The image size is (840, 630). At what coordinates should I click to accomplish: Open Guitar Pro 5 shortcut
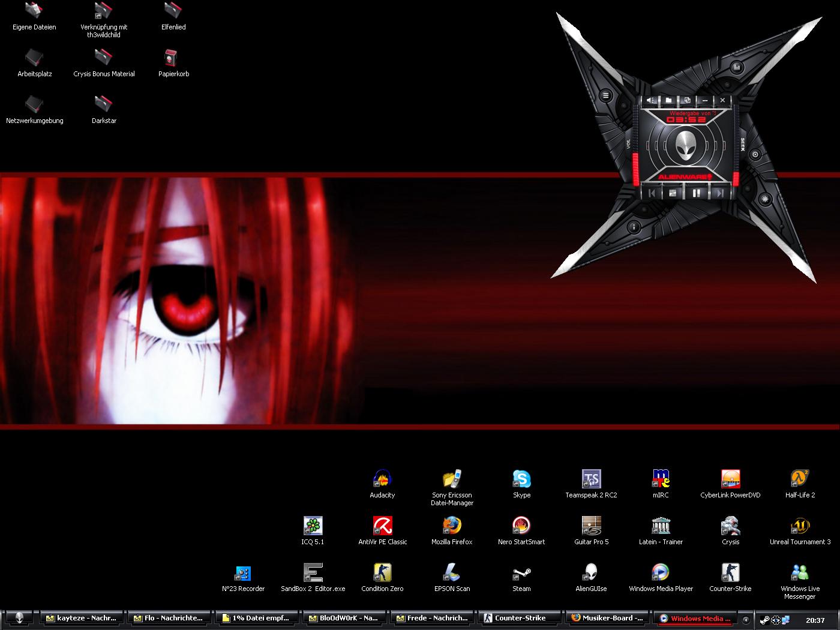coord(591,530)
